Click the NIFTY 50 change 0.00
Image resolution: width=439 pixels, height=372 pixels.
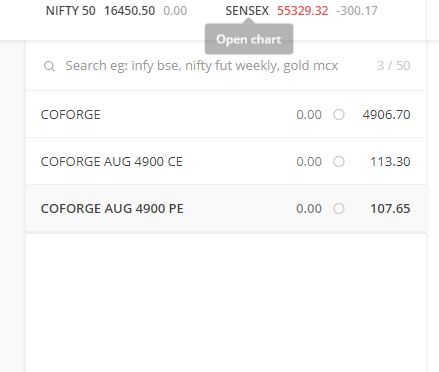point(175,11)
